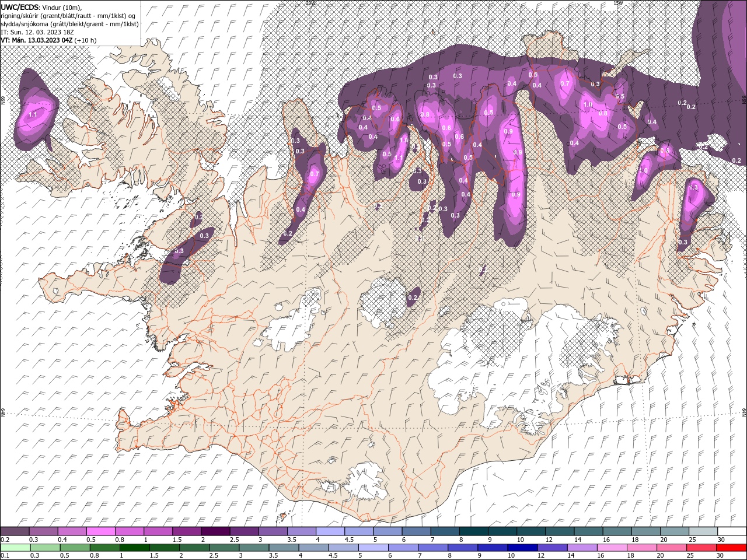Select the dark teal snow swatch at 8

(x=473, y=531)
